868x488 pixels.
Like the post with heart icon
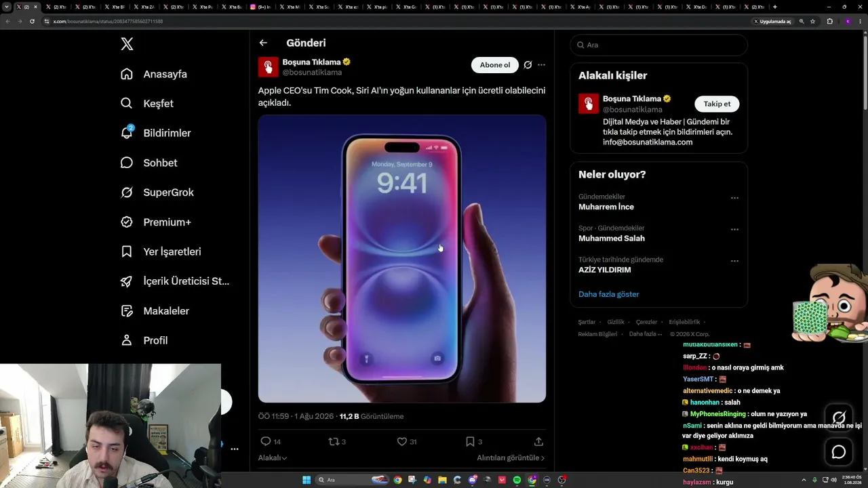coord(402,441)
